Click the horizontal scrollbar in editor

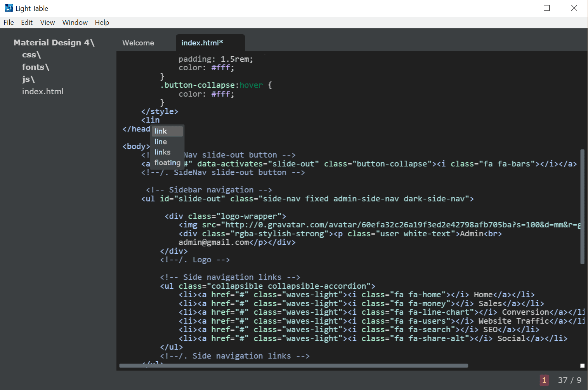293,366
